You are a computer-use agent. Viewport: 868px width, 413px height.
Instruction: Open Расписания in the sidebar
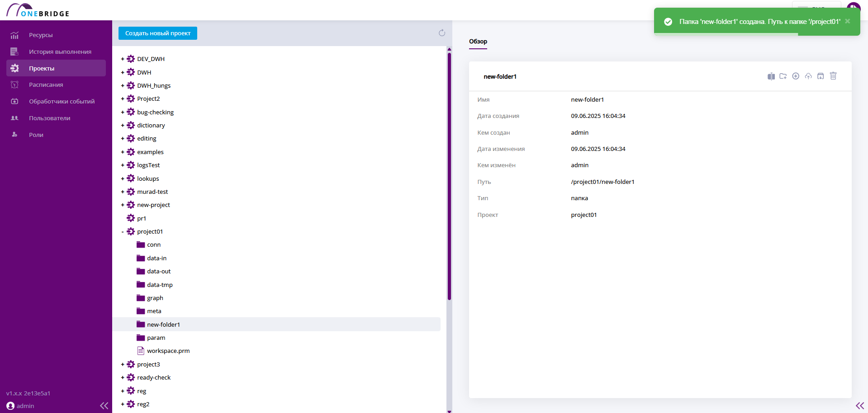click(46, 85)
